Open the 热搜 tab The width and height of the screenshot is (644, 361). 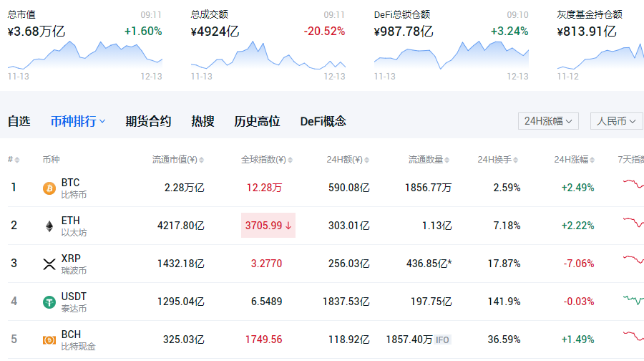[203, 122]
